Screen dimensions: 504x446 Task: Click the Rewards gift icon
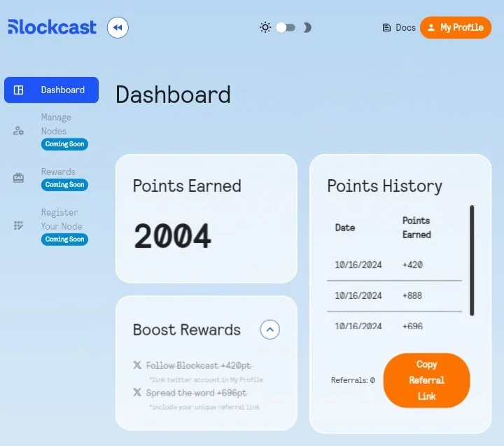[18, 178]
